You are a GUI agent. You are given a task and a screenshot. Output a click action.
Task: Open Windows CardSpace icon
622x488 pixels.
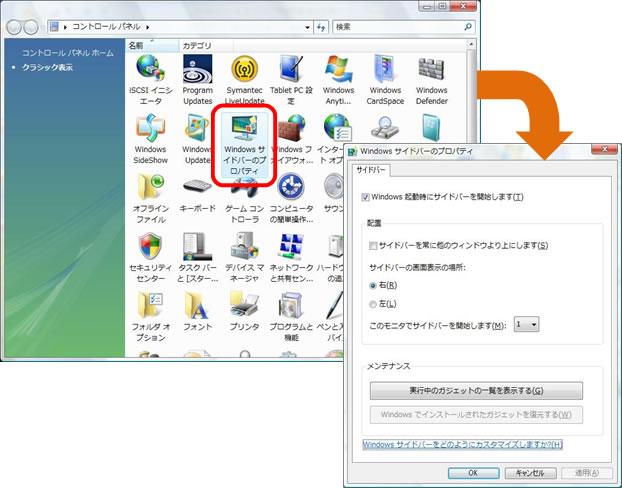coord(385,70)
